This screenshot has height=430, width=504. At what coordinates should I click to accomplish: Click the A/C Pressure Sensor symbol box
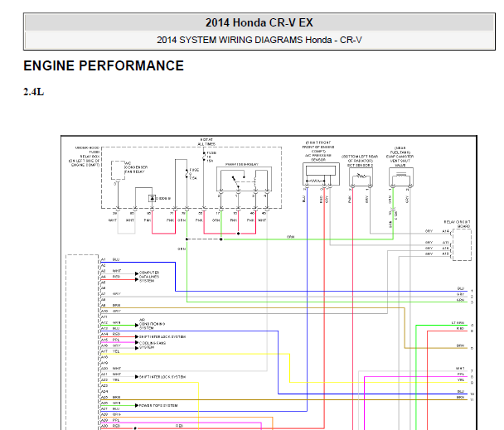click(x=321, y=174)
